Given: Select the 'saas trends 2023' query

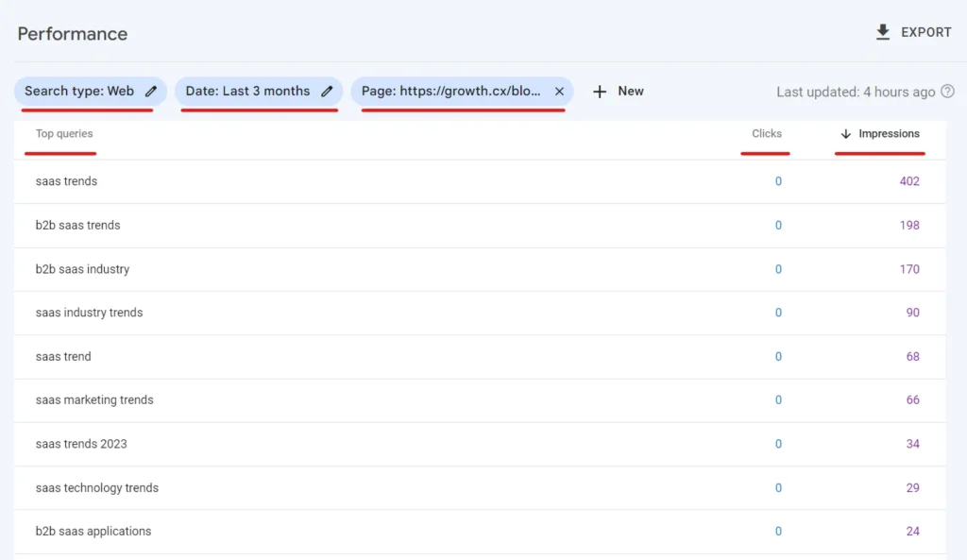Looking at the screenshot, I should coord(81,444).
